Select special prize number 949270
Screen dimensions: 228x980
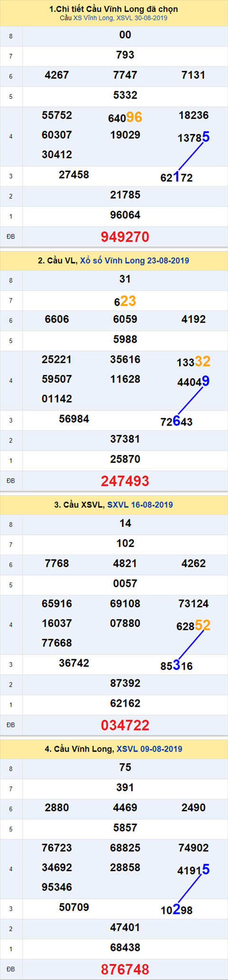tap(125, 237)
